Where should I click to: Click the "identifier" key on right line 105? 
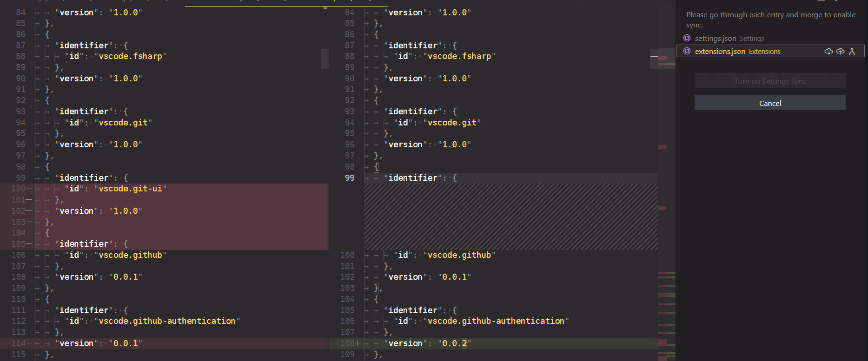[413, 310]
